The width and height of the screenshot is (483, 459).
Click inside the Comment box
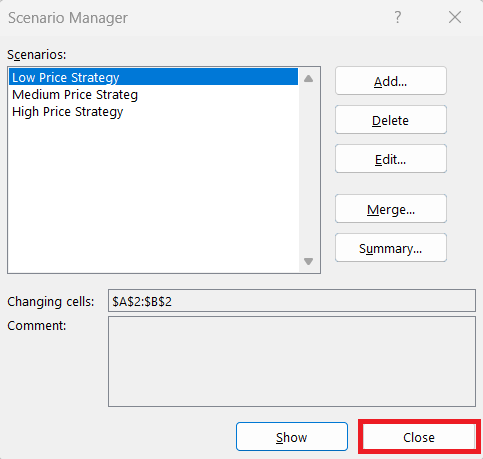(x=292, y=362)
